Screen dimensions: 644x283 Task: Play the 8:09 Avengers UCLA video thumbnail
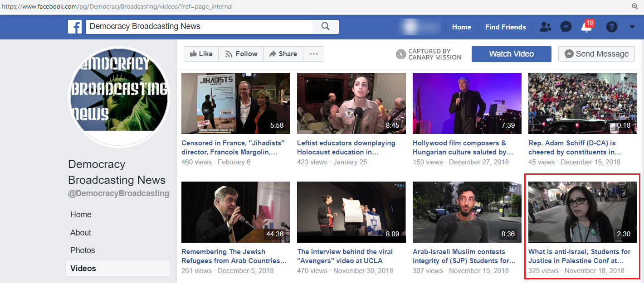pyautogui.click(x=351, y=212)
